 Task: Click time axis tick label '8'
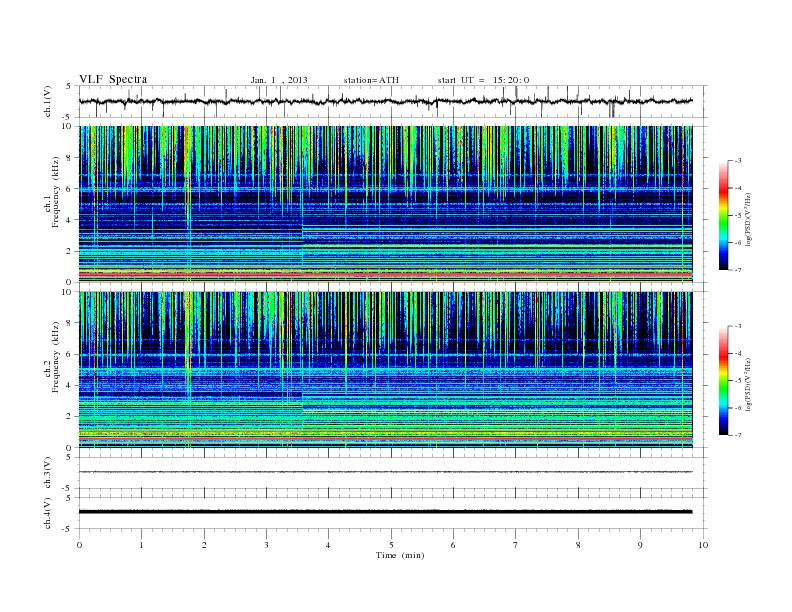(x=578, y=545)
